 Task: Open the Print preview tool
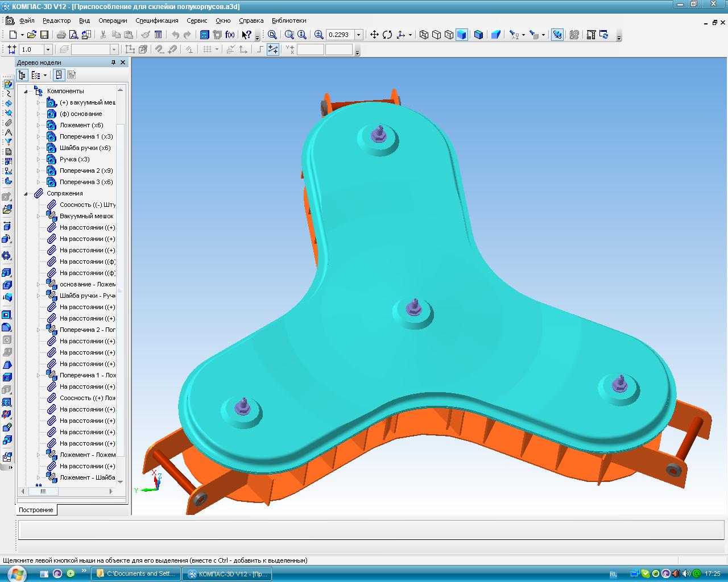pyautogui.click(x=73, y=35)
